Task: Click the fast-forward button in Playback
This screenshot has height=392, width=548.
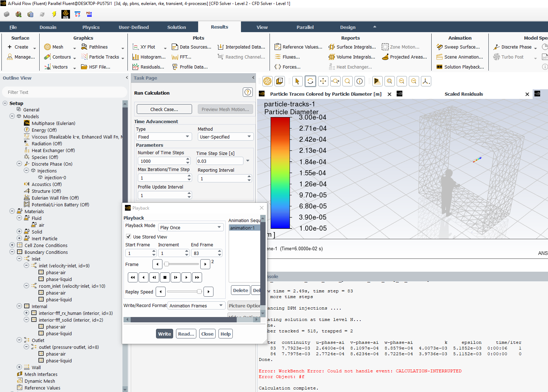Action: (197, 277)
